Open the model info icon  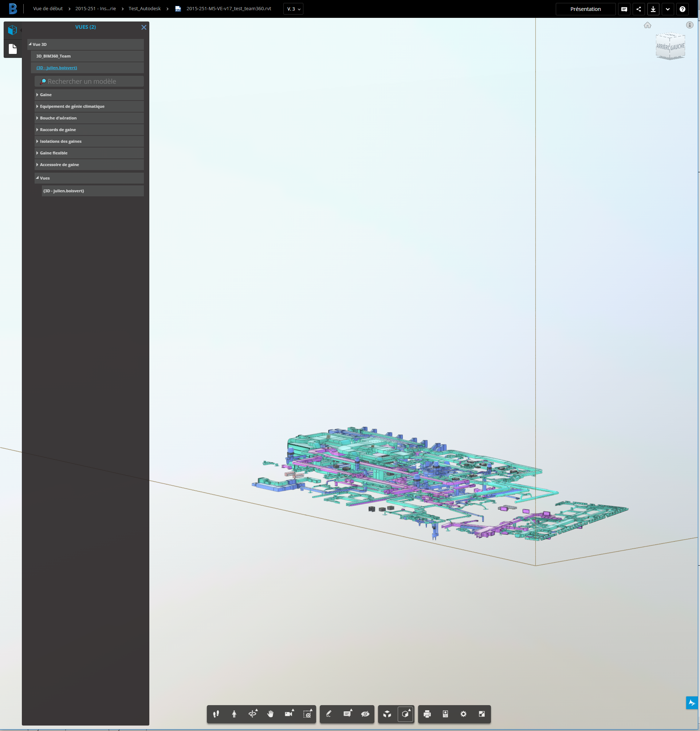(x=689, y=25)
